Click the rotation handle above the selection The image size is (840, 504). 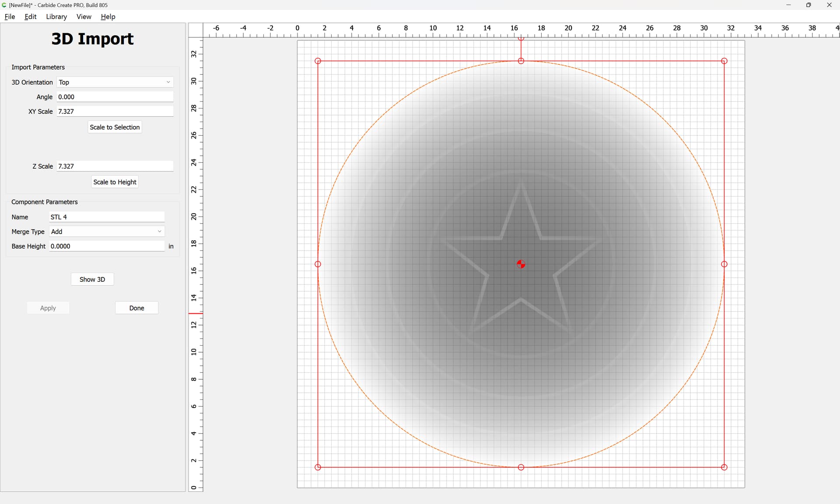(x=521, y=39)
